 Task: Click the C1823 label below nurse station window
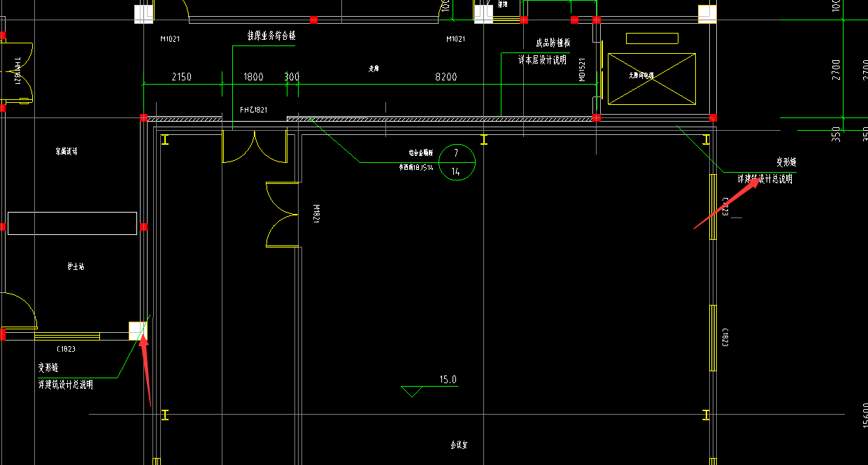click(x=66, y=348)
